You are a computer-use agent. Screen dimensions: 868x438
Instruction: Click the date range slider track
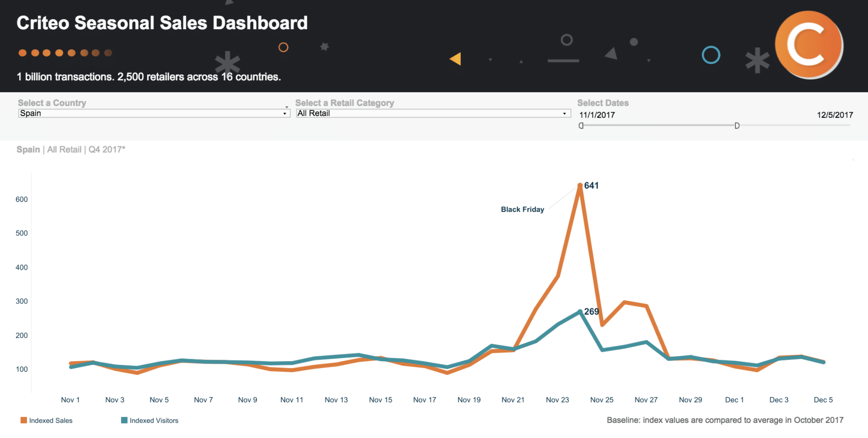(x=715, y=125)
